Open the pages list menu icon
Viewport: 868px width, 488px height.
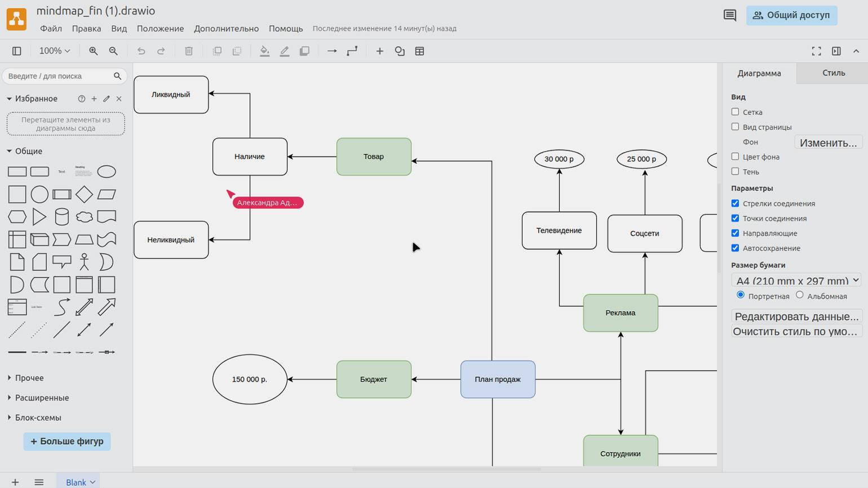[39, 482]
